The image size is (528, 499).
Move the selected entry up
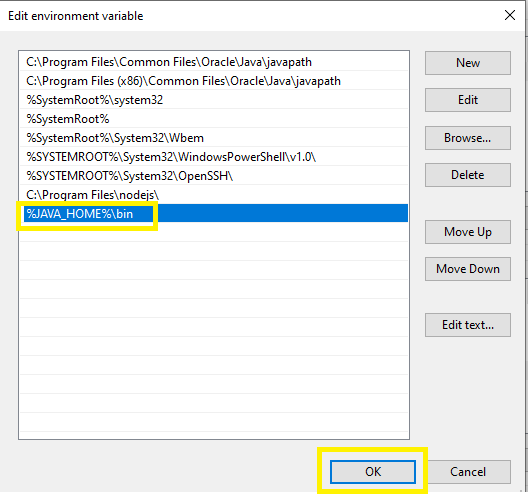tap(468, 232)
